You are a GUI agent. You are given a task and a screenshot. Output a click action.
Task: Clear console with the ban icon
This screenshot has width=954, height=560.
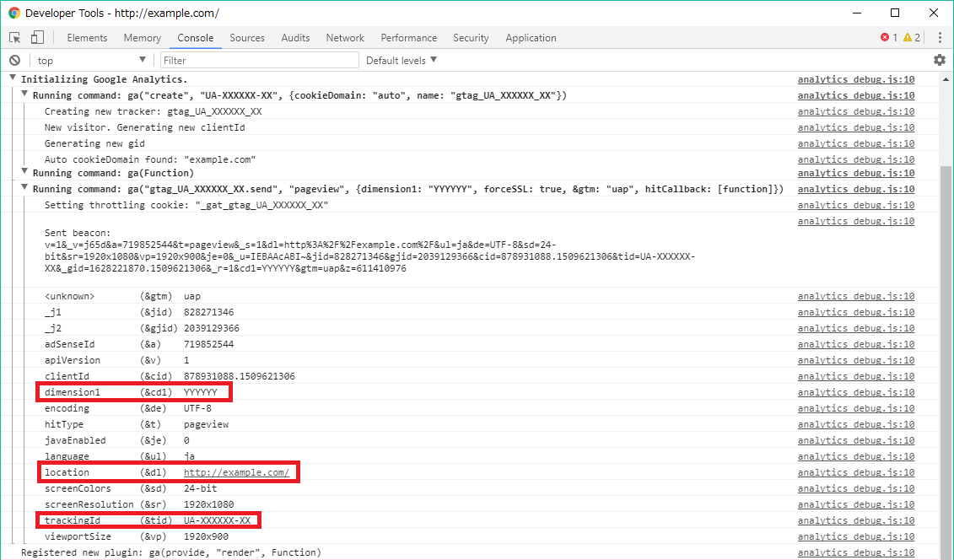point(14,60)
